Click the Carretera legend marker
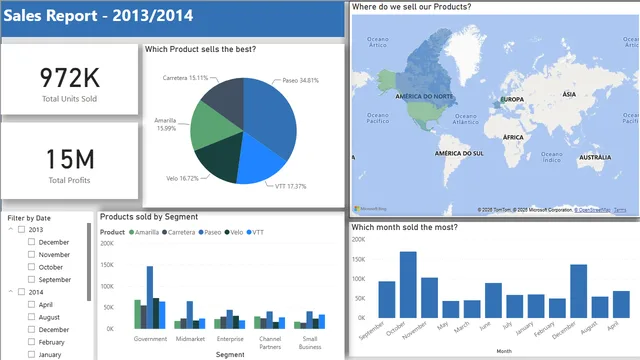640x360 pixels. pos(164,232)
